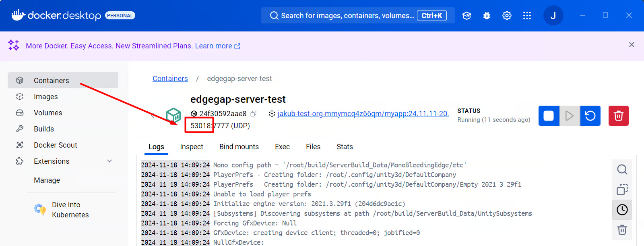Open Containers in the sidebar
The width and height of the screenshot is (644, 246).
click(63, 80)
